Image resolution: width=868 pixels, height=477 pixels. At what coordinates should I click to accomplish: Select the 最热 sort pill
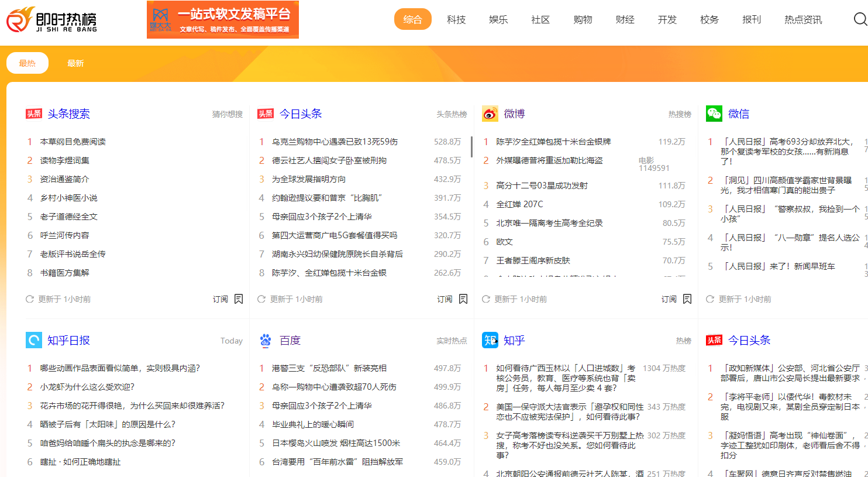point(27,63)
